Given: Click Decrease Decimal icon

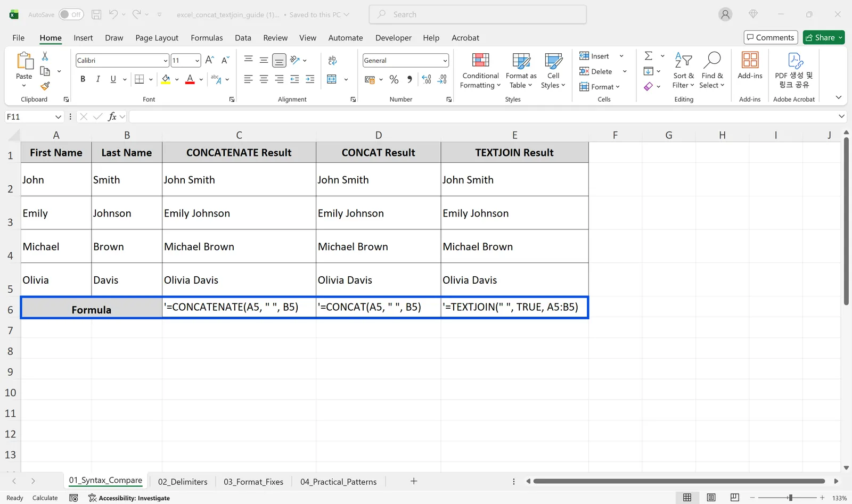Looking at the screenshot, I should (x=442, y=79).
